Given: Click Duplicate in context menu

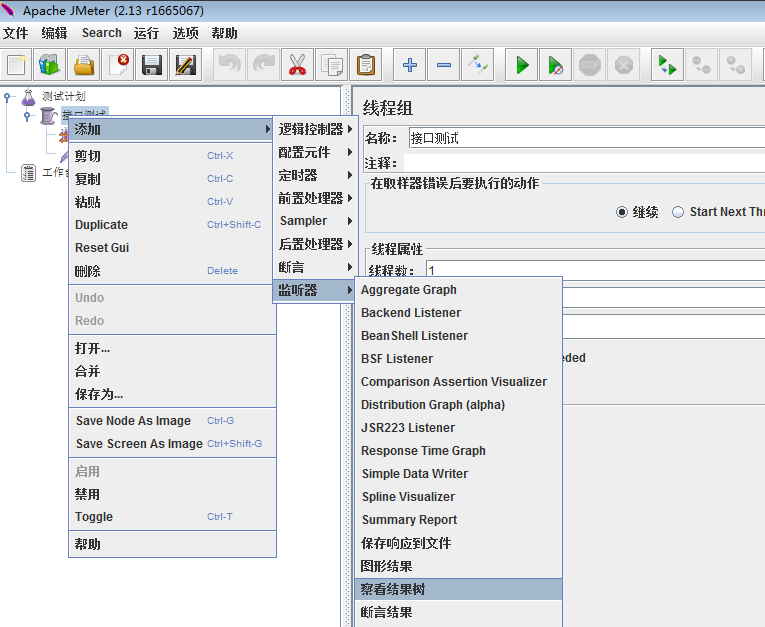Looking at the screenshot, I should (172, 225).
